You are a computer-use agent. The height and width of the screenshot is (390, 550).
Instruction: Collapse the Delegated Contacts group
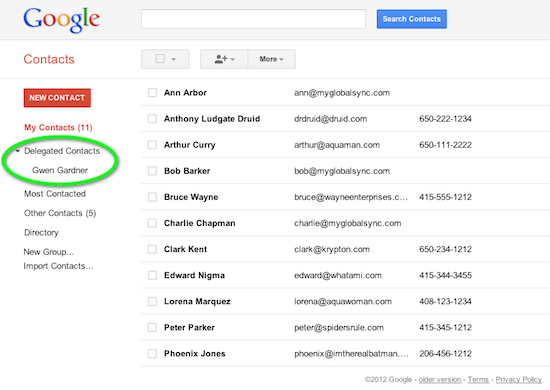(x=18, y=151)
